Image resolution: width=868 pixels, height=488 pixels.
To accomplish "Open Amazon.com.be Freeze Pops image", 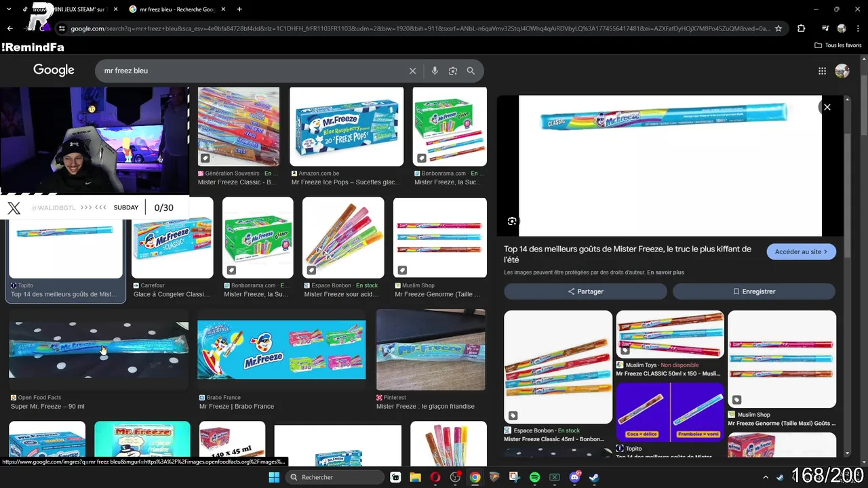I will tap(347, 127).
